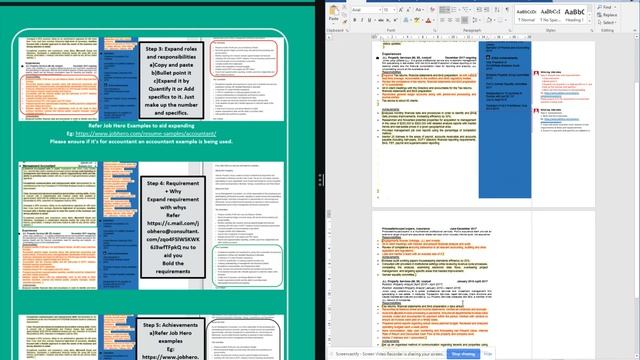The image size is (640, 360).
Task: Justify text in Word
Action: point(464,20)
